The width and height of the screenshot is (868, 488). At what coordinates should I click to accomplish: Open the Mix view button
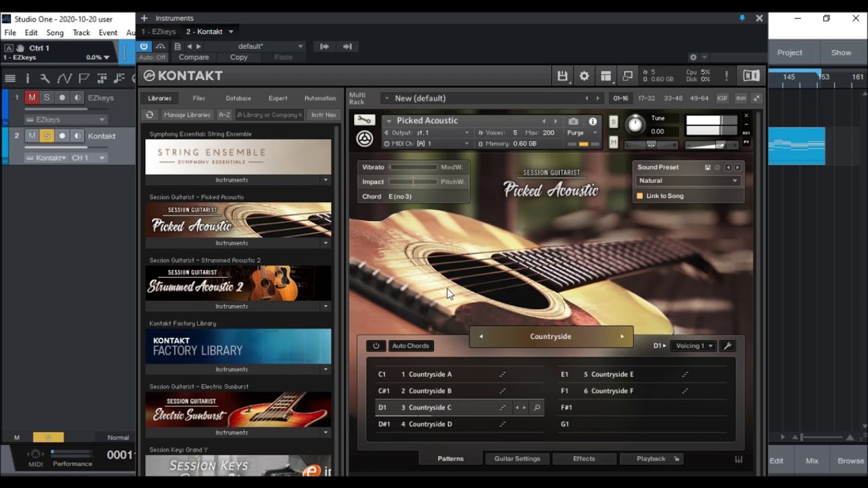pos(812,461)
